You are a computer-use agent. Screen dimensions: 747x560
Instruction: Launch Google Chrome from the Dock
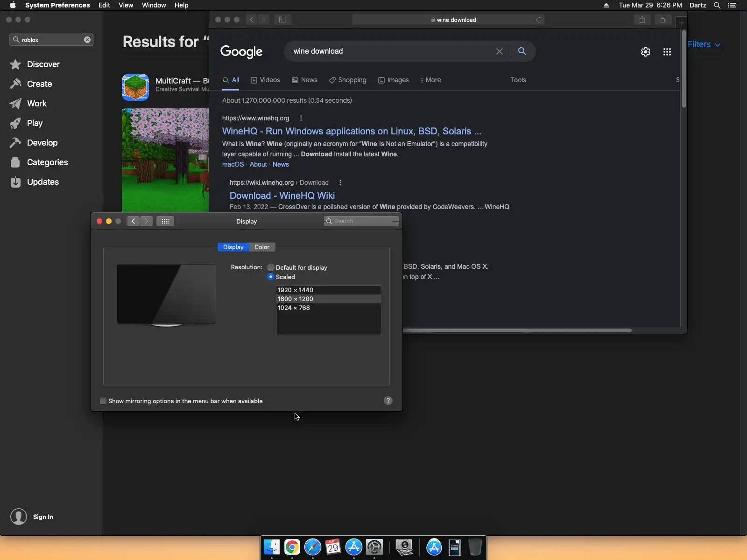[292, 547]
